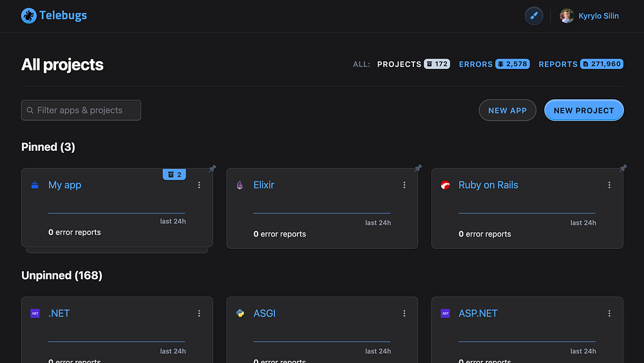Click the My app stack icon
Screen dimensions: 644x363
[35, 185]
